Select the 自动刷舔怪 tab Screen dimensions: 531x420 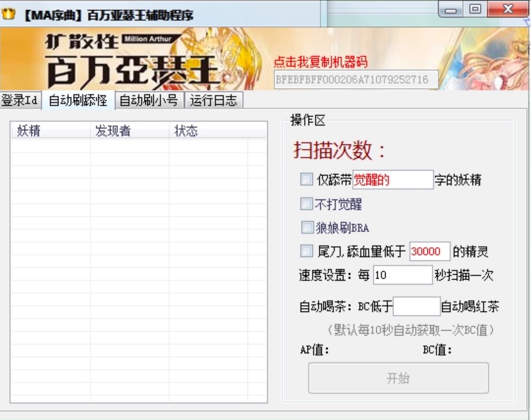(x=78, y=100)
